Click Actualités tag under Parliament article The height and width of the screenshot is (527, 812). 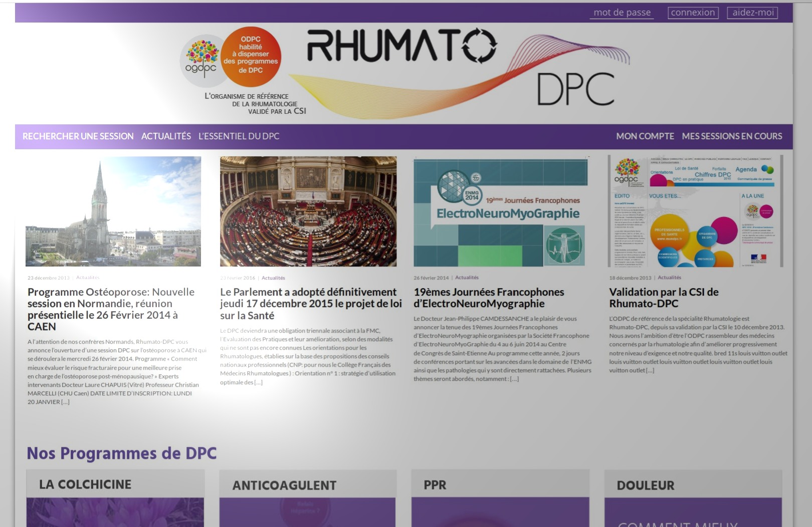[273, 278]
